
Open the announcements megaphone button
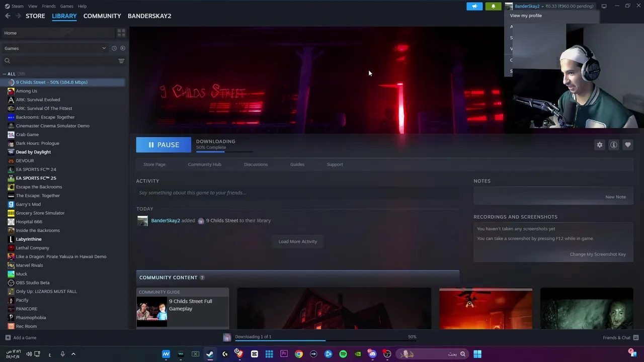[474, 6]
